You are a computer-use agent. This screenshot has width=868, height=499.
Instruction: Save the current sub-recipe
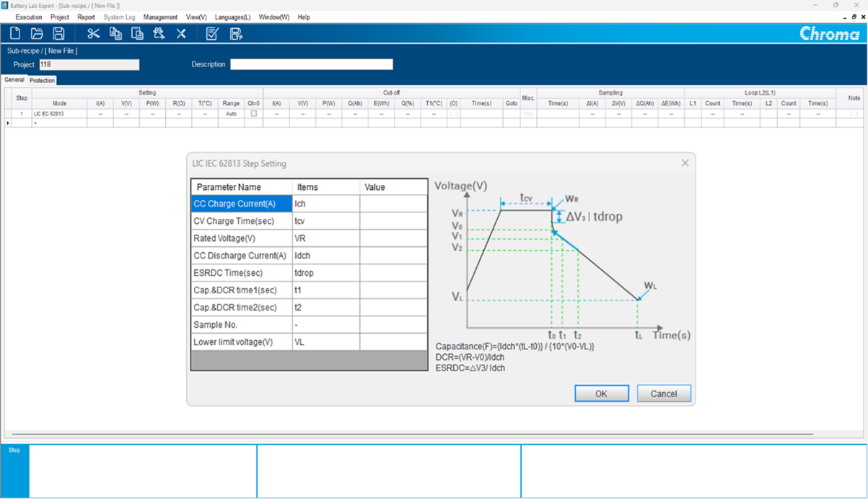point(59,33)
